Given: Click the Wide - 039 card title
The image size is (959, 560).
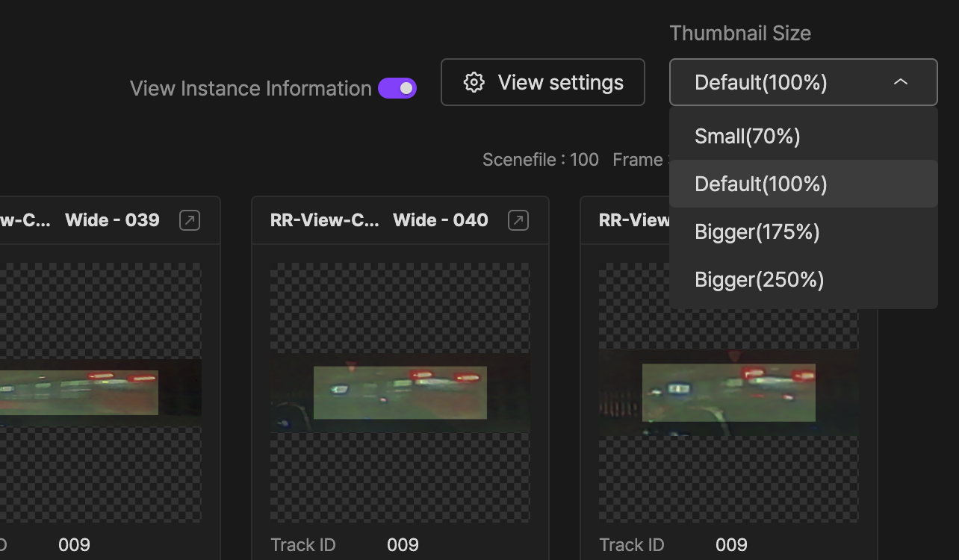Looking at the screenshot, I should click(112, 220).
